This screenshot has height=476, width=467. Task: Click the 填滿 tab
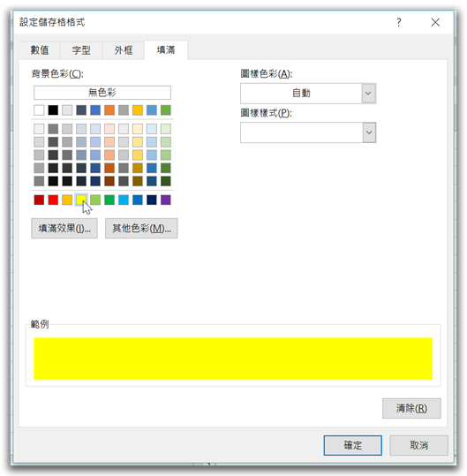coord(166,49)
